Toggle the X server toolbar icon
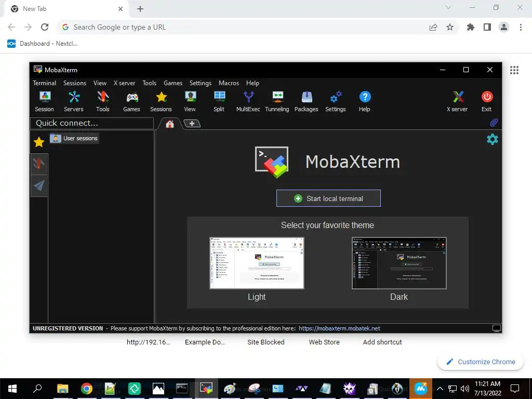Image resolution: width=532 pixels, height=399 pixels. 457,101
